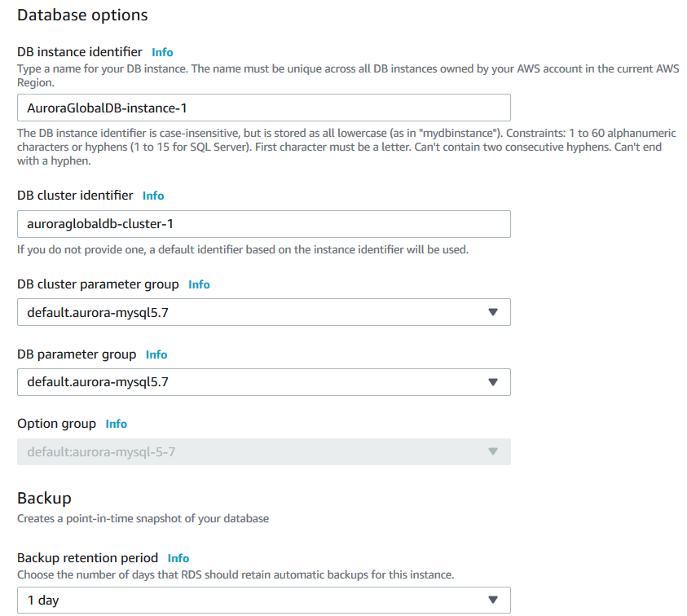This screenshot has height=616, width=687.
Task: Click the DB instance identifier text field
Action: [x=263, y=108]
